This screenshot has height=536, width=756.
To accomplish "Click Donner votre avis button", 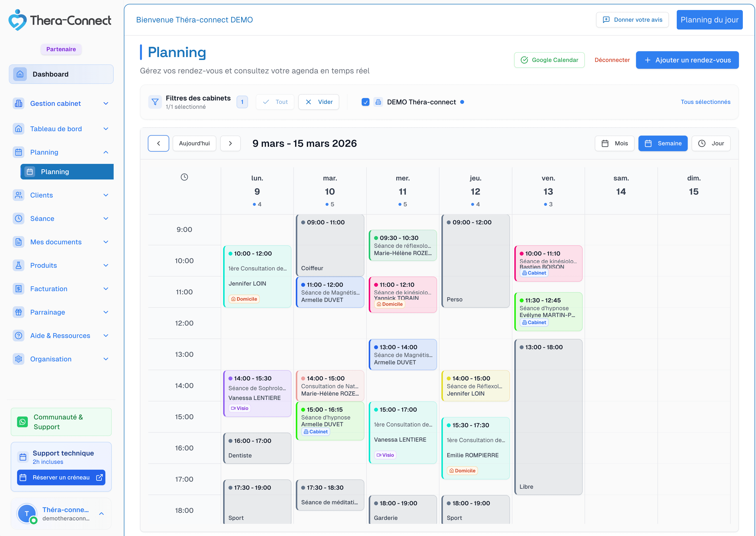I will pyautogui.click(x=632, y=20).
